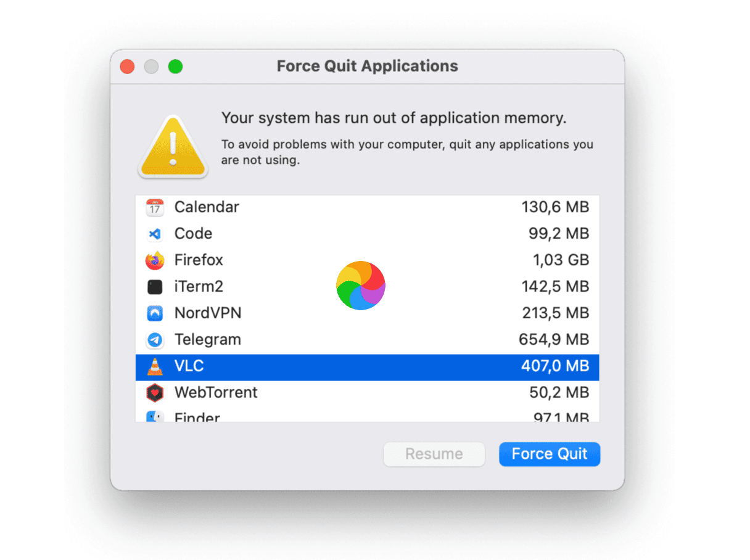Click the VLC traffic cone icon
Screen dimensions: 750x560
point(155,366)
